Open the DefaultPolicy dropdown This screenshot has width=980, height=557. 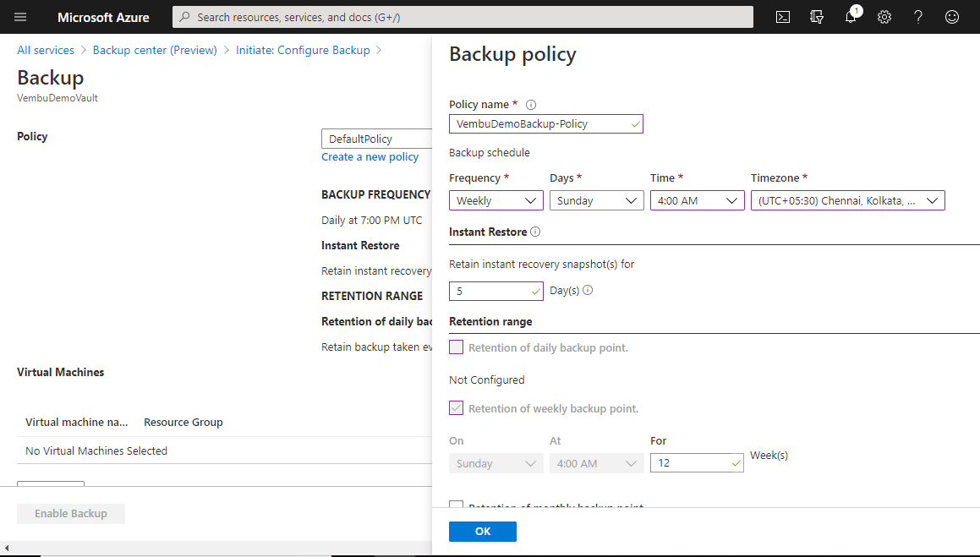point(376,139)
